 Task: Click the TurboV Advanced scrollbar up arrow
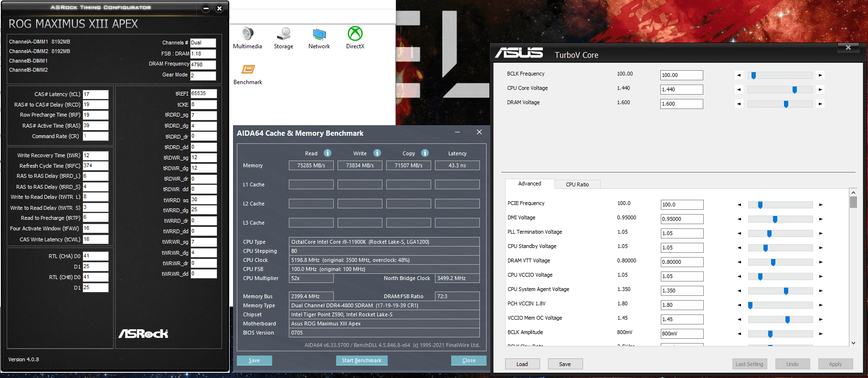[x=853, y=192]
